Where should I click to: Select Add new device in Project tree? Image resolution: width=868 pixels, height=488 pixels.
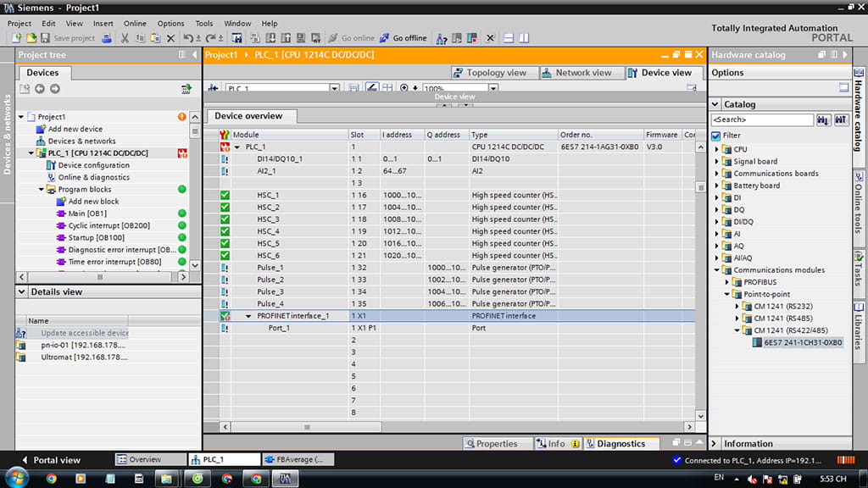pos(75,129)
